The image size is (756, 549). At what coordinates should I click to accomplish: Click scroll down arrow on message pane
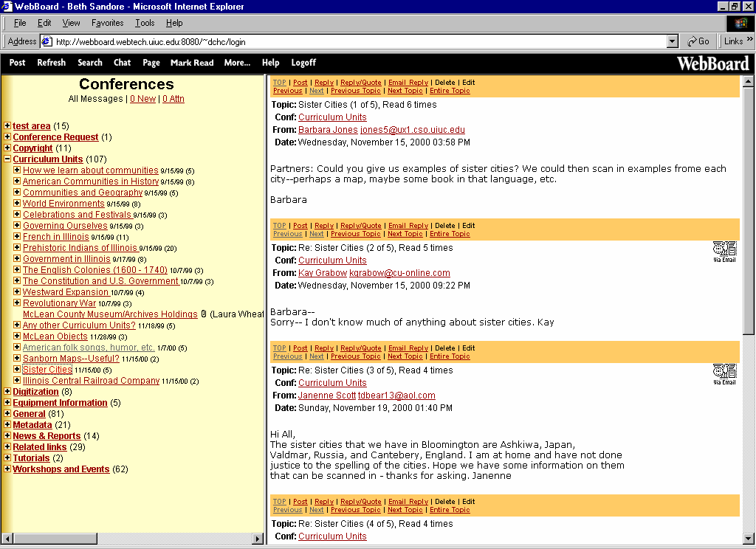point(748,537)
